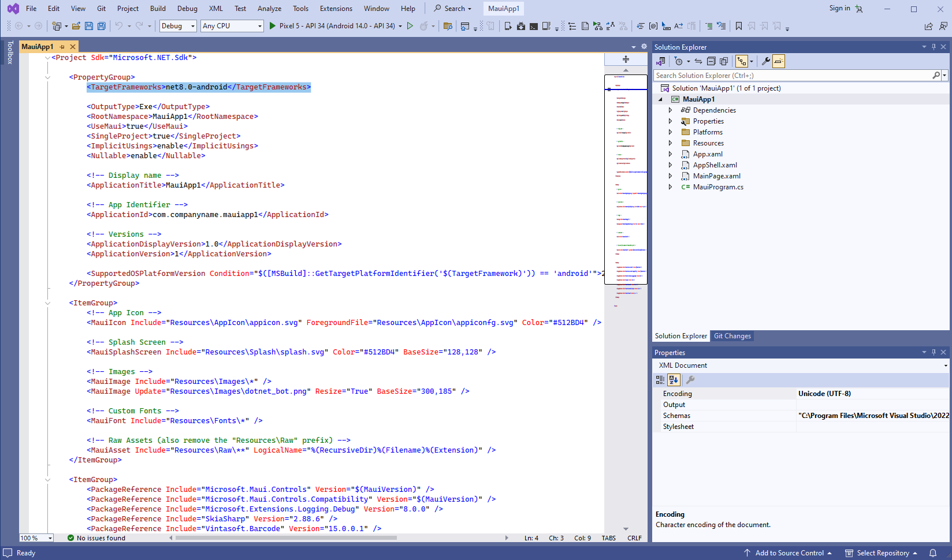The width and height of the screenshot is (952, 560).
Task: Open the terminal console toolbar icon
Action: 534,26
